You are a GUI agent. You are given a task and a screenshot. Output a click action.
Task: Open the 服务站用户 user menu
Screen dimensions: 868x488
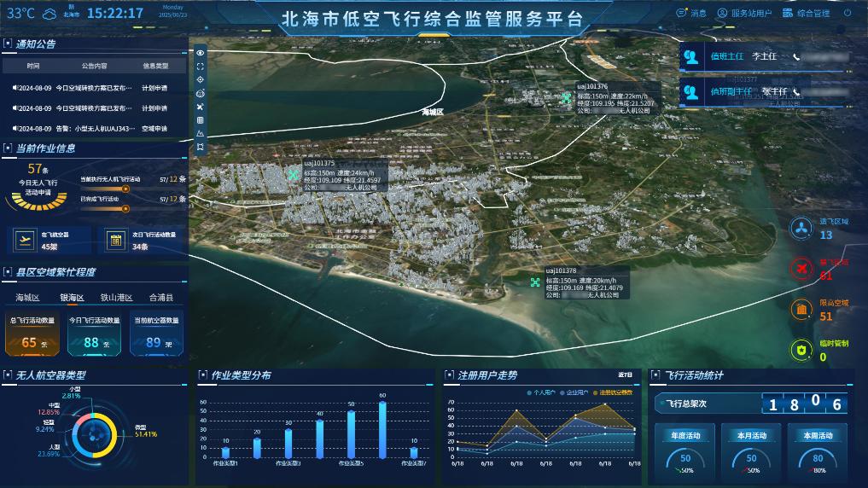(743, 14)
